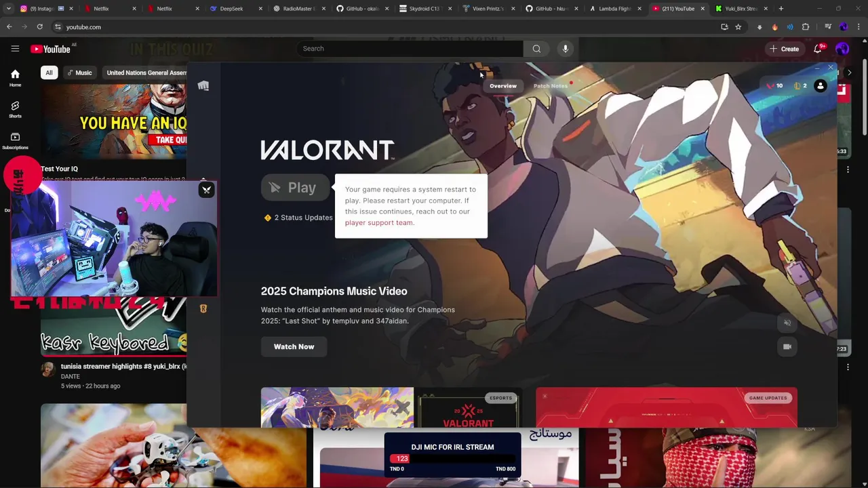The image size is (868, 488).
Task: Select the Music filter chip
Action: point(79,73)
